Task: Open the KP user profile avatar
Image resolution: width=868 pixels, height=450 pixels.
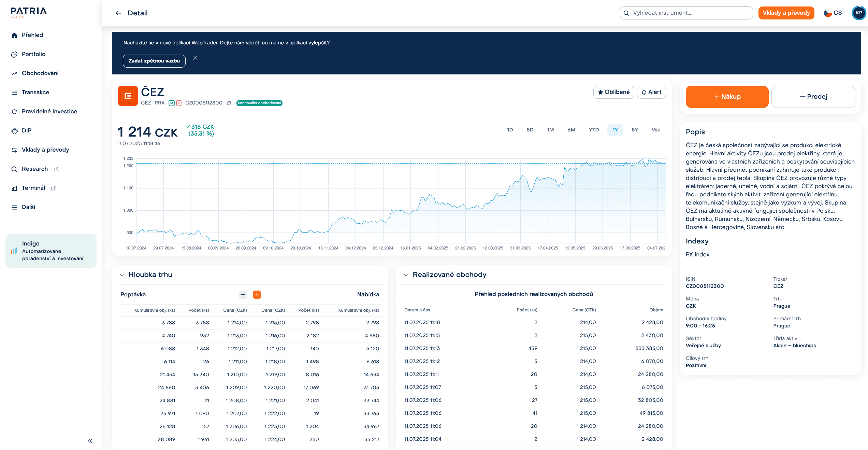Action: [859, 13]
